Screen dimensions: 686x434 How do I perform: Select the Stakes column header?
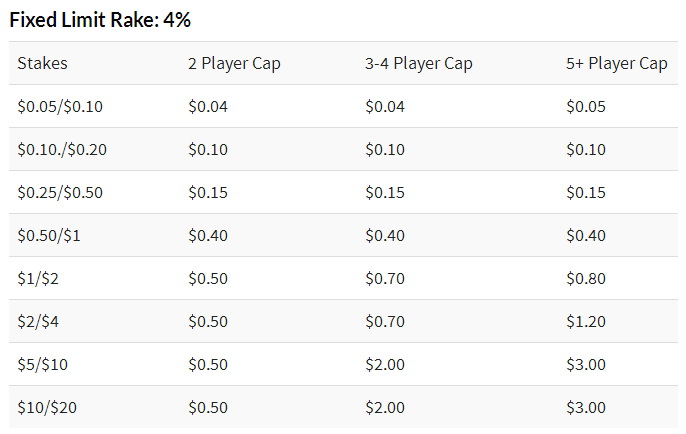(x=42, y=63)
